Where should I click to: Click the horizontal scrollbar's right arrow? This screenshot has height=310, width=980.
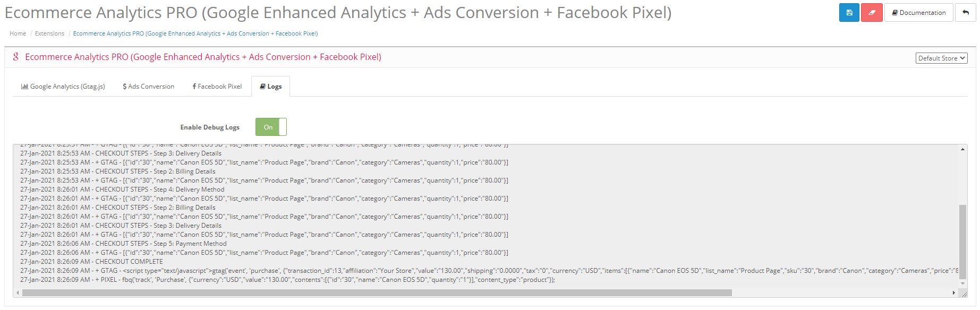point(954,293)
